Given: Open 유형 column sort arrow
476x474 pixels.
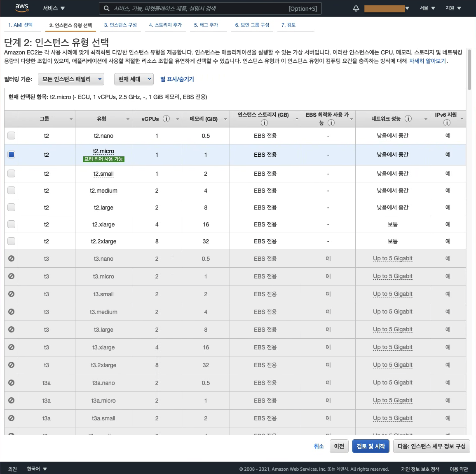Looking at the screenshot, I should (x=128, y=119).
